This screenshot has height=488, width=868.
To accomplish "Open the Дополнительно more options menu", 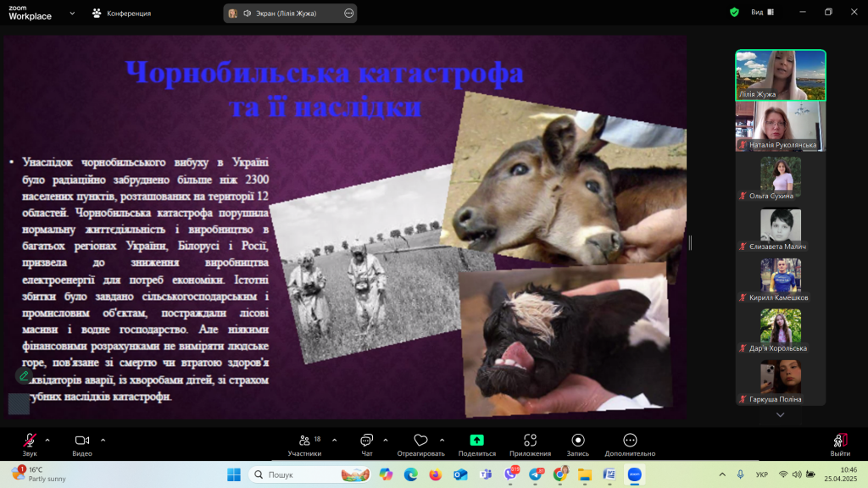I will click(629, 442).
